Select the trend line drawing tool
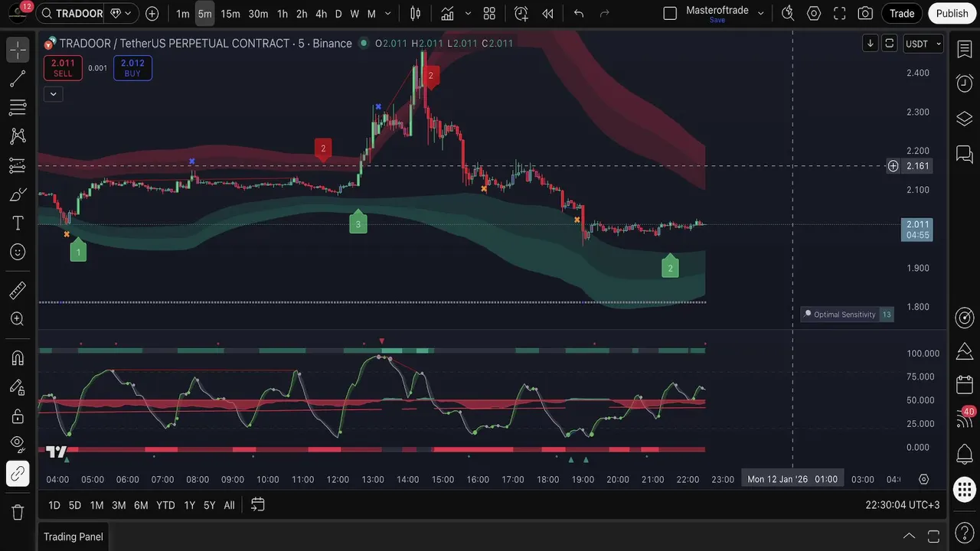The image size is (980, 551). 18,78
